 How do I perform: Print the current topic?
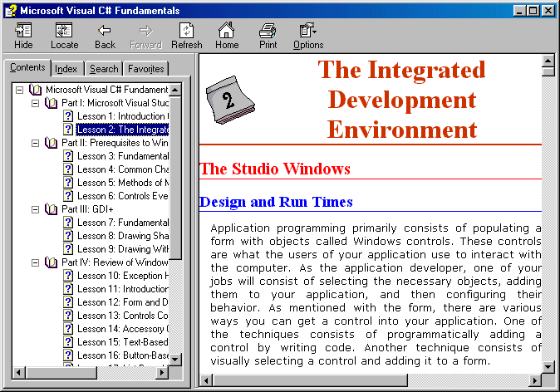click(x=268, y=31)
